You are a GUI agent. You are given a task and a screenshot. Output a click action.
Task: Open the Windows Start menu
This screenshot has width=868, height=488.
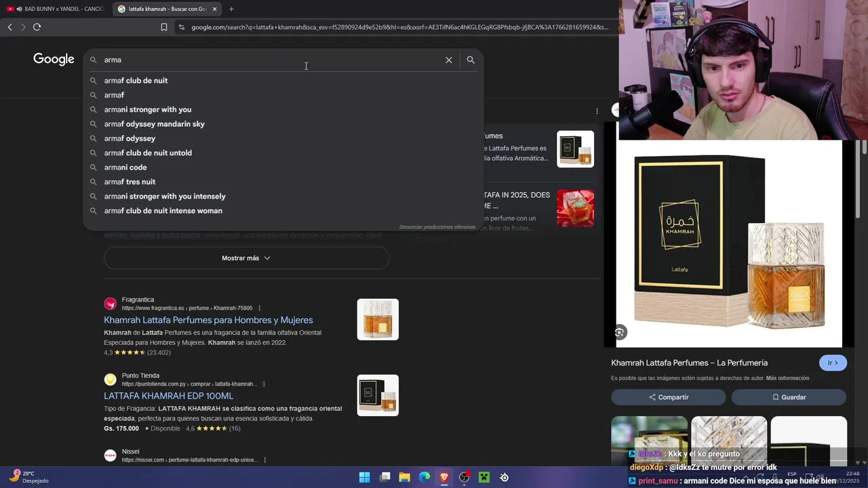(x=364, y=477)
